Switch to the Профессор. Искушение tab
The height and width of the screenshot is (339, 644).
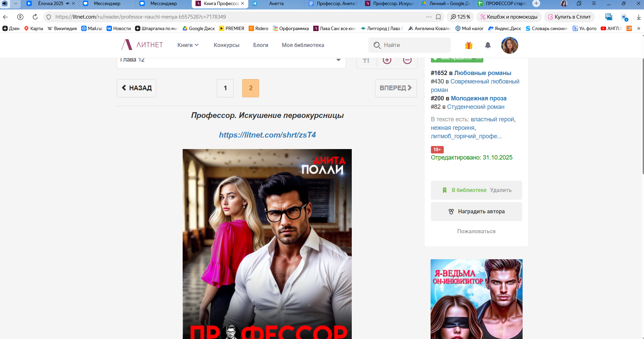coord(390,4)
